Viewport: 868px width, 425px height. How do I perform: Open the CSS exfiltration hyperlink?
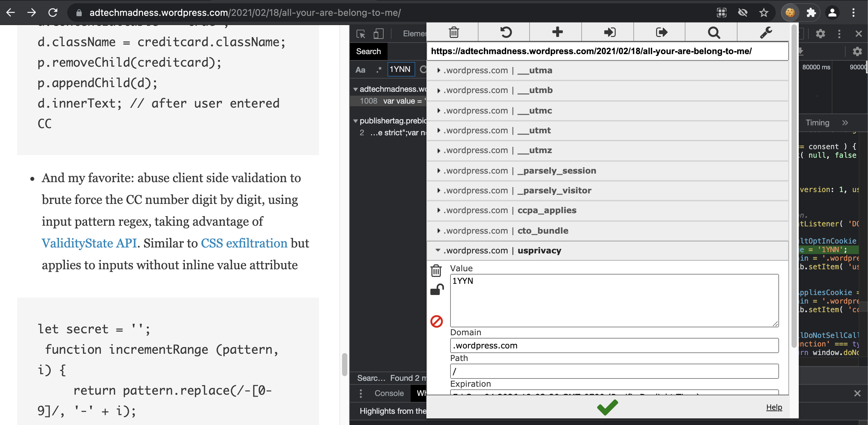[x=244, y=243]
